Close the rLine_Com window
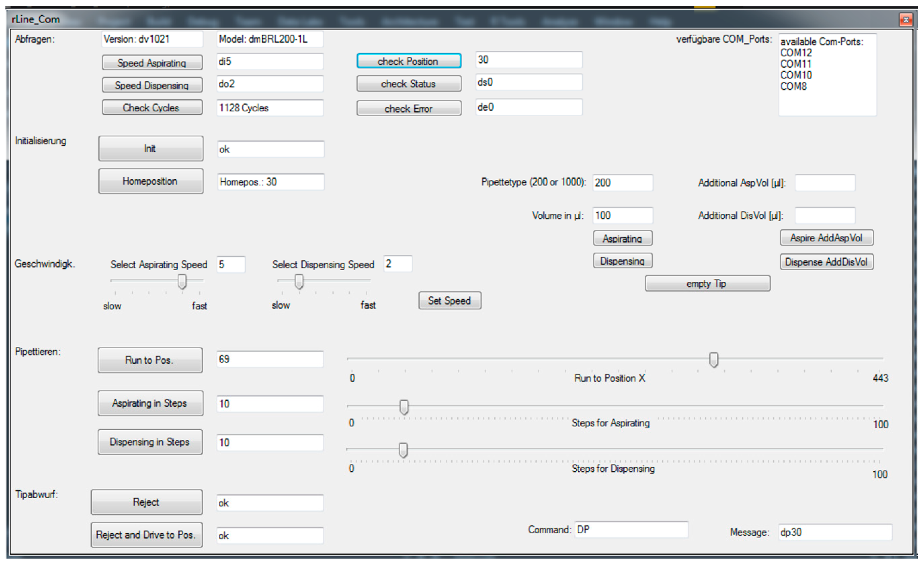The height and width of the screenshot is (564, 924). click(x=906, y=20)
